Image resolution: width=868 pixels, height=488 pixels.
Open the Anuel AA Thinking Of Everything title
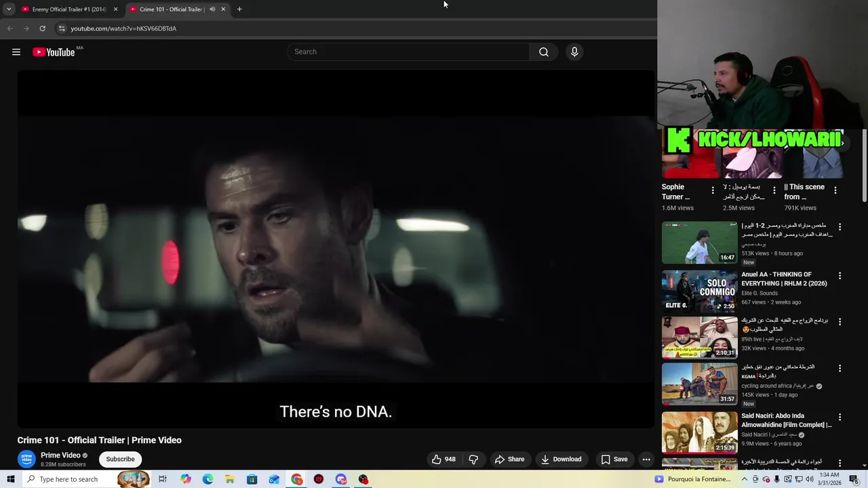(x=784, y=279)
